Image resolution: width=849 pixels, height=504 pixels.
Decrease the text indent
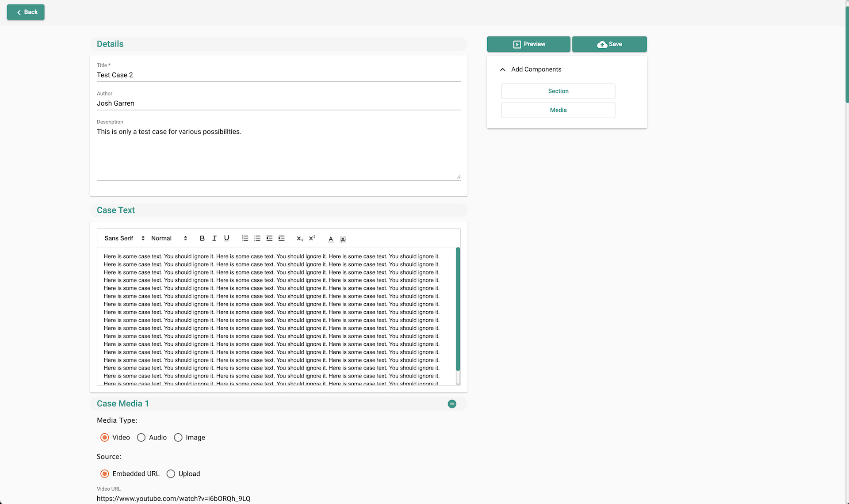tap(269, 238)
